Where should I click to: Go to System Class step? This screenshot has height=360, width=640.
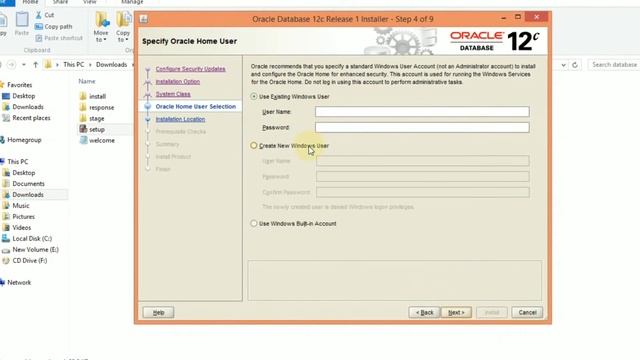[173, 94]
